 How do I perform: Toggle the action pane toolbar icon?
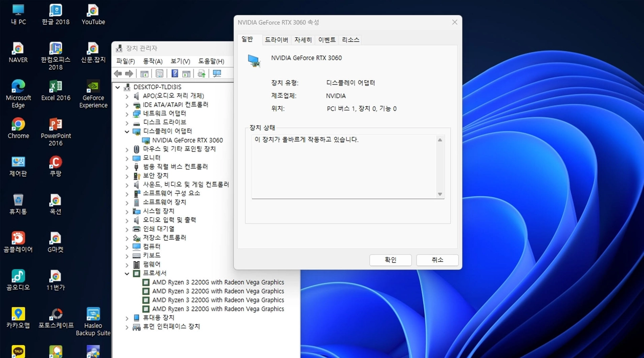click(x=186, y=74)
